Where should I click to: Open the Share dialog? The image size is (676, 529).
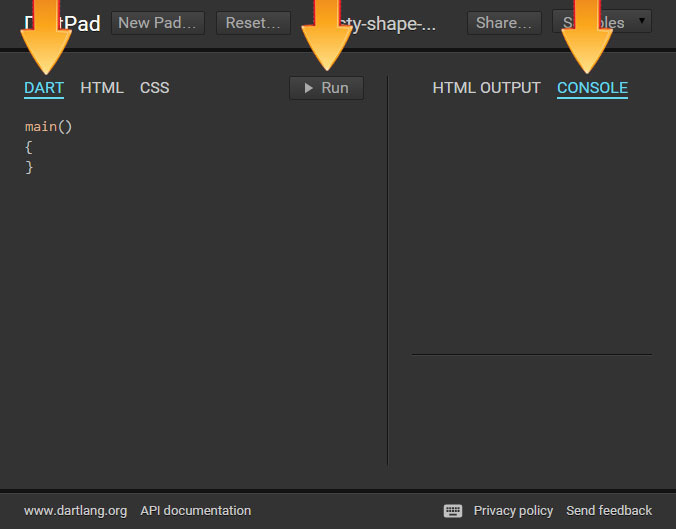(504, 23)
